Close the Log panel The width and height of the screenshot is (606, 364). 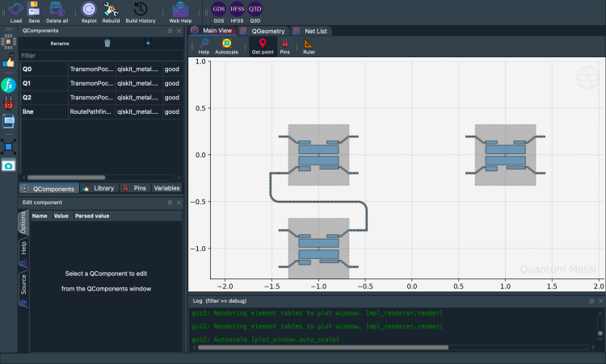coord(600,301)
